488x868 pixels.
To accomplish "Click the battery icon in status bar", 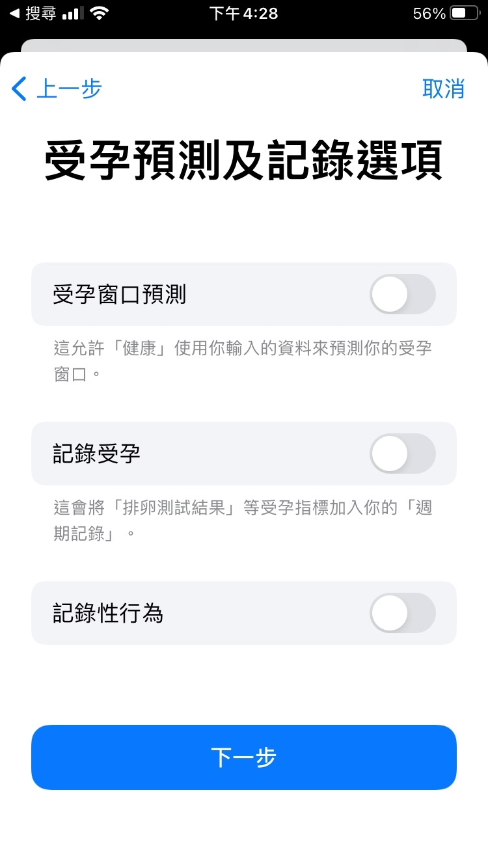I will click(x=465, y=14).
